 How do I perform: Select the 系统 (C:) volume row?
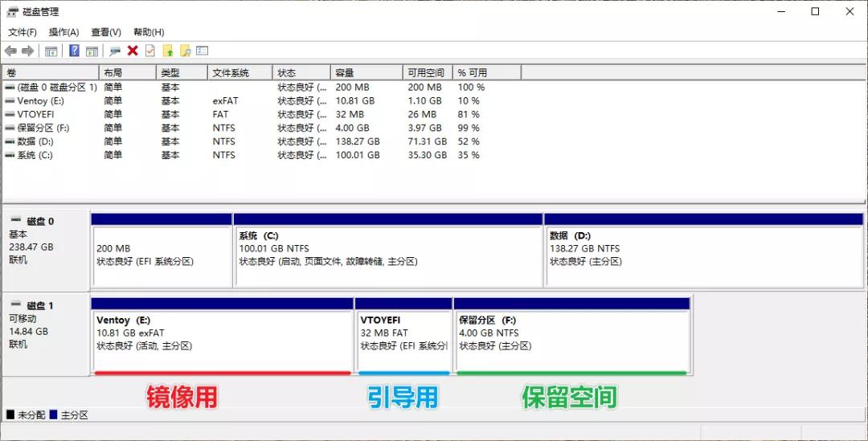pyautogui.click(x=262, y=156)
